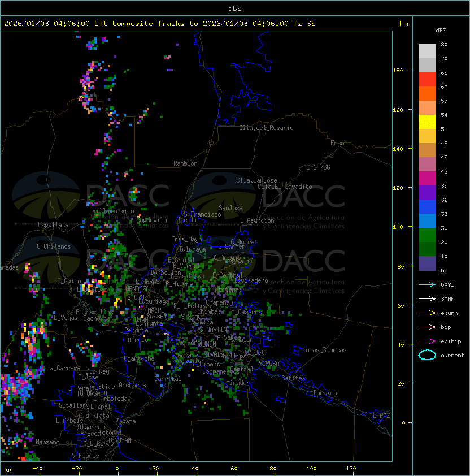The height and width of the screenshot is (476, 470).
Task: Click the Lomas_Blancas map label
Action: pos(324,350)
